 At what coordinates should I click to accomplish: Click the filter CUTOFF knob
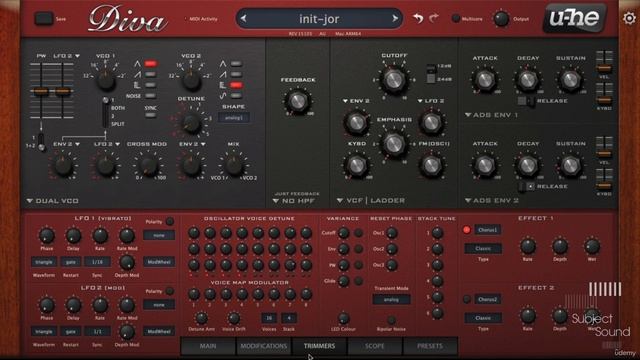click(394, 79)
